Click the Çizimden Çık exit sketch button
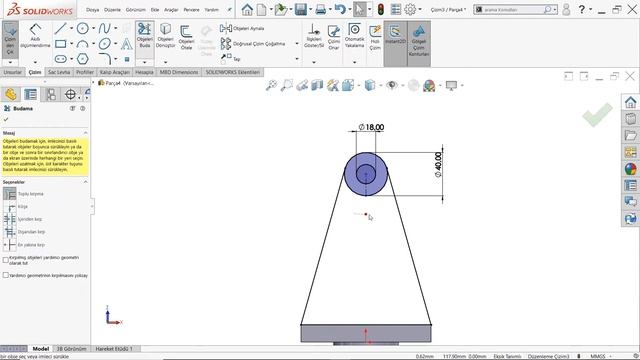640x360 pixels. 10,39
